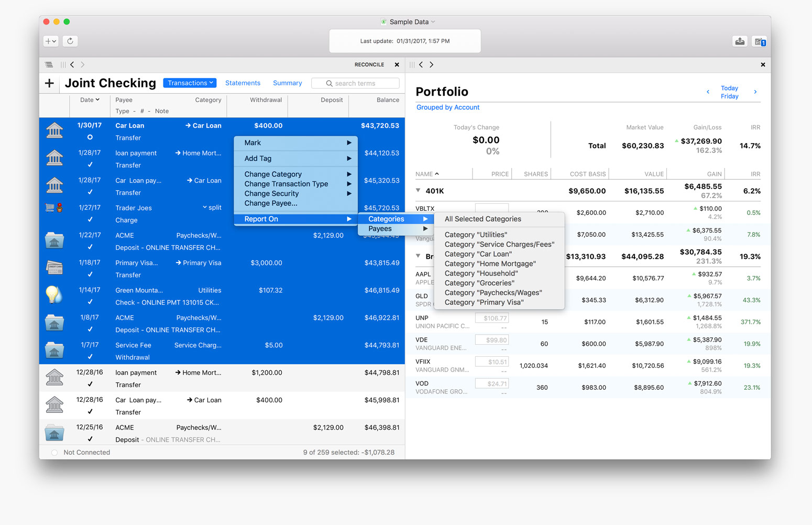
Task: Select All Selected Categories report
Action: (x=499, y=219)
